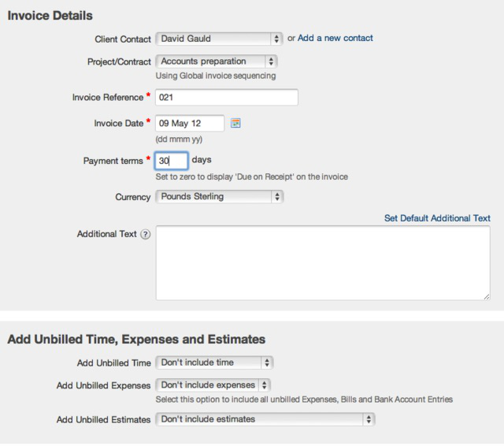
Task: Click the arrow stepper on the Client Contact dropdown
Action: click(x=276, y=39)
